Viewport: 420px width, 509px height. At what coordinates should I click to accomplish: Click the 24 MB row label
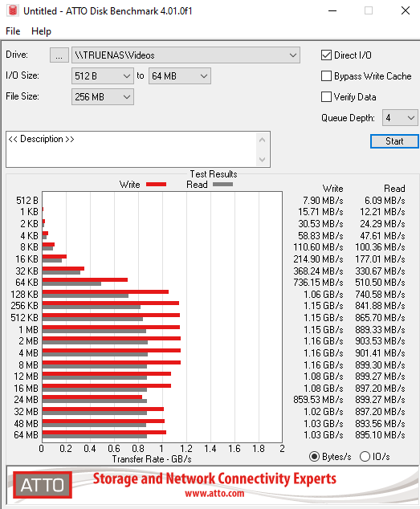(x=26, y=399)
